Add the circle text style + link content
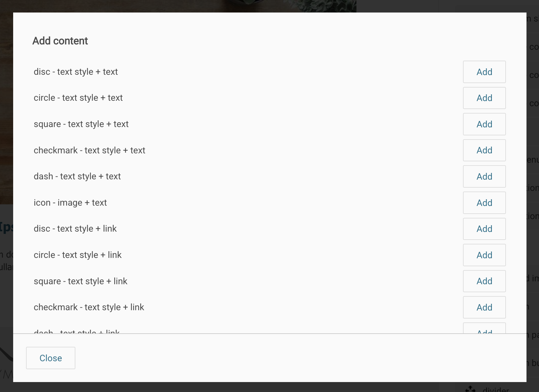539x392 pixels. pos(484,255)
